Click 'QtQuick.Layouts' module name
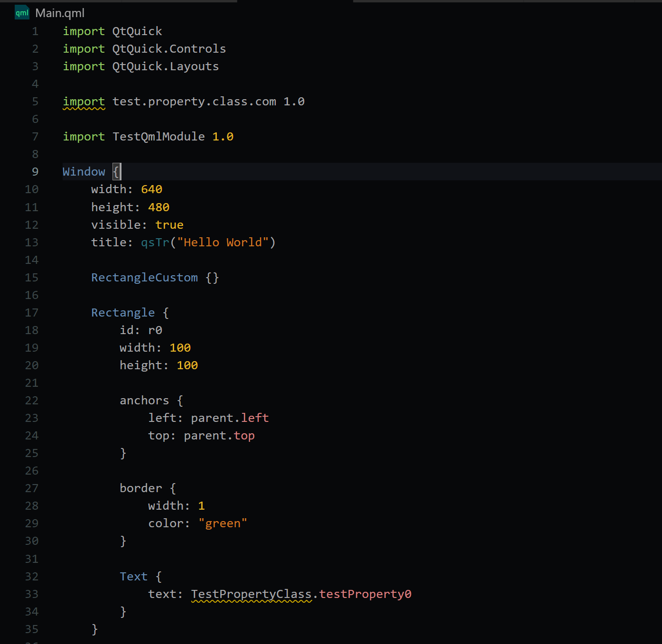The image size is (662, 644). point(166,66)
